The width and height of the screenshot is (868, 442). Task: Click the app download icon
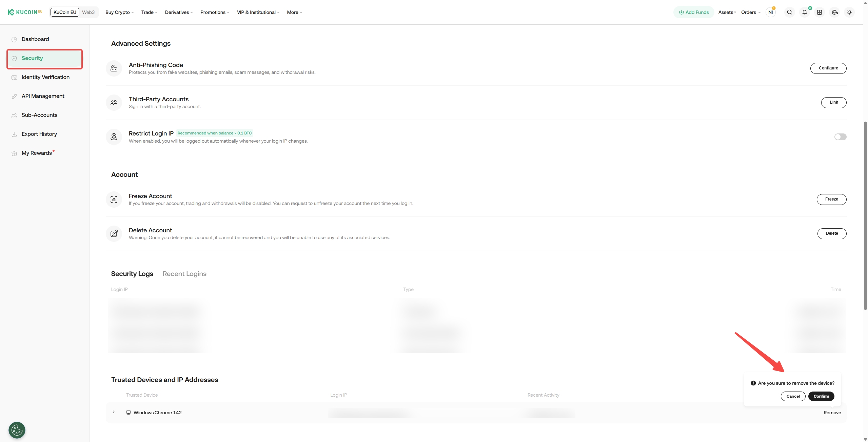(819, 12)
